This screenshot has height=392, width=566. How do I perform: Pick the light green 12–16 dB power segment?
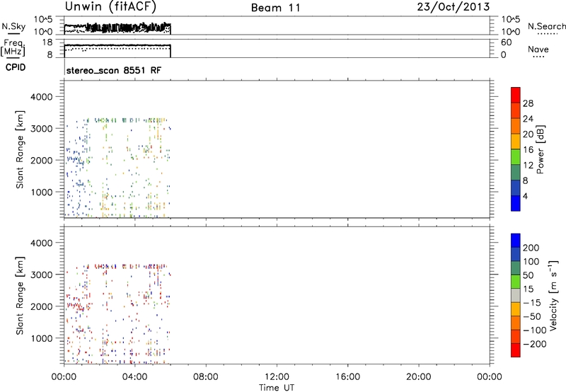[x=516, y=156]
